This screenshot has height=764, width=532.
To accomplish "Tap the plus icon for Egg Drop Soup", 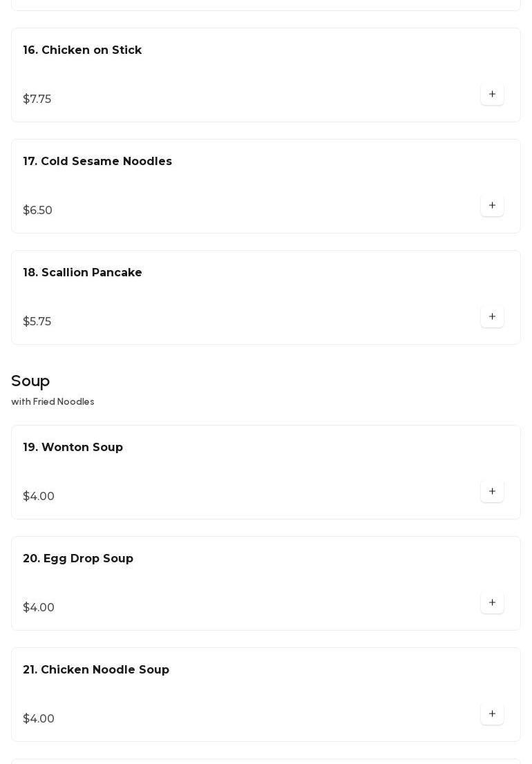I will (x=492, y=603).
